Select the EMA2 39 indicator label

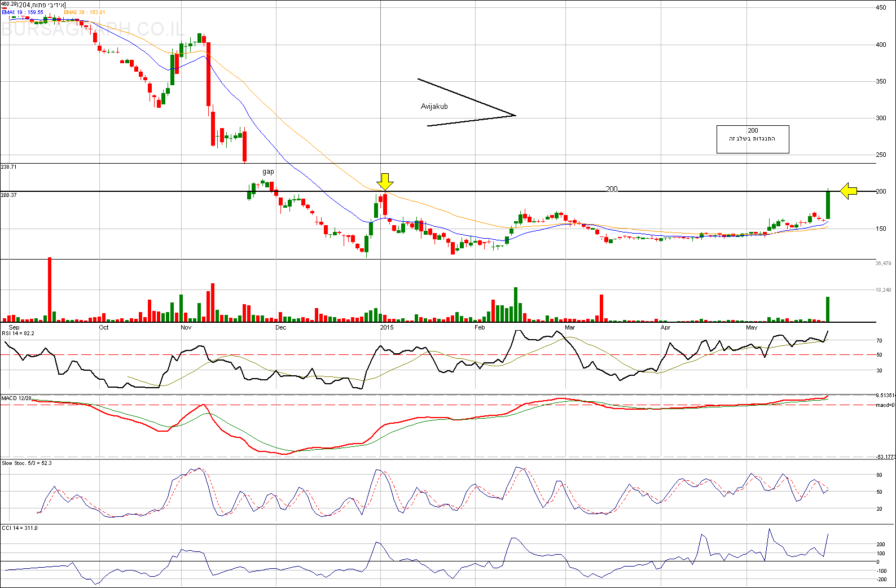pos(84,12)
